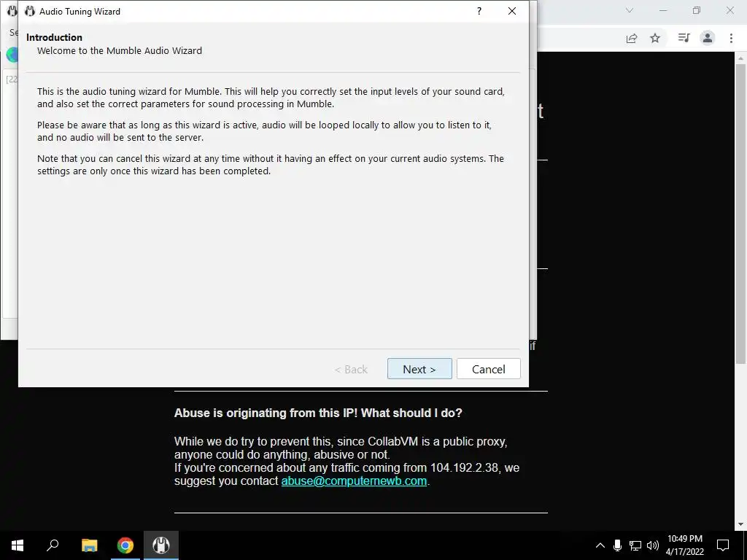Close the Audio Tuning Wizard dialog
Image resolution: width=747 pixels, height=560 pixels.
pos(512,11)
